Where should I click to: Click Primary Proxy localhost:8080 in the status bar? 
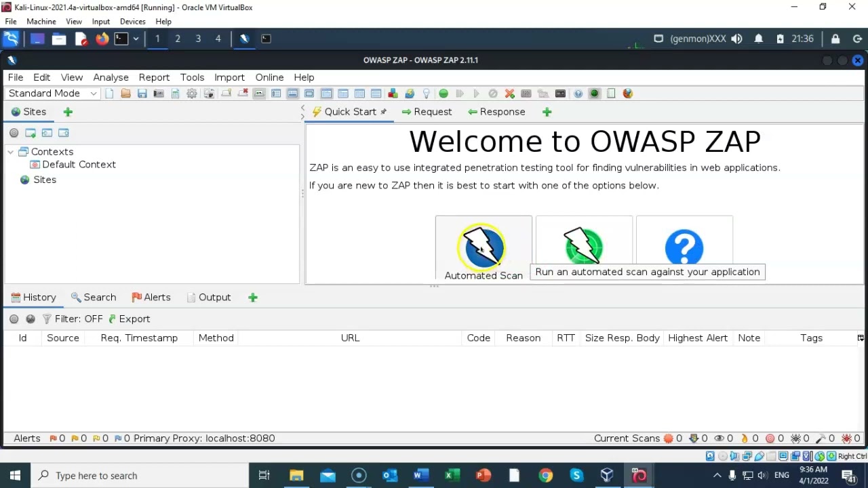(x=204, y=439)
